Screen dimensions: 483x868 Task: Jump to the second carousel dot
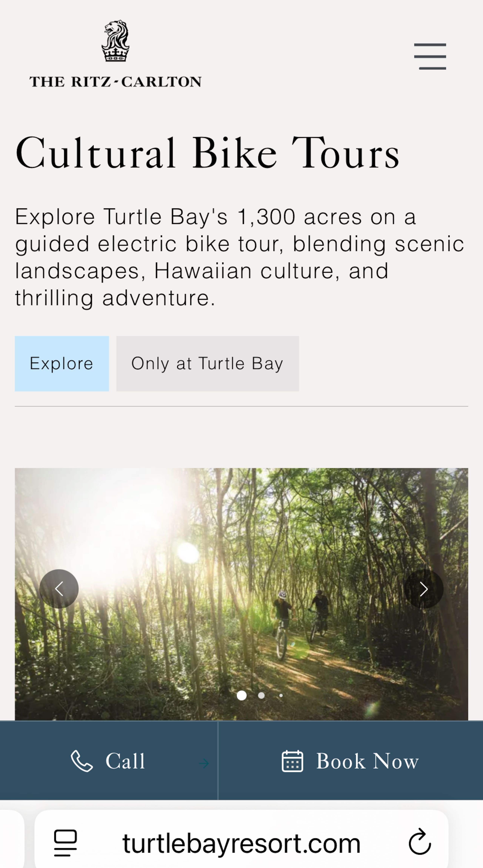[x=261, y=695]
